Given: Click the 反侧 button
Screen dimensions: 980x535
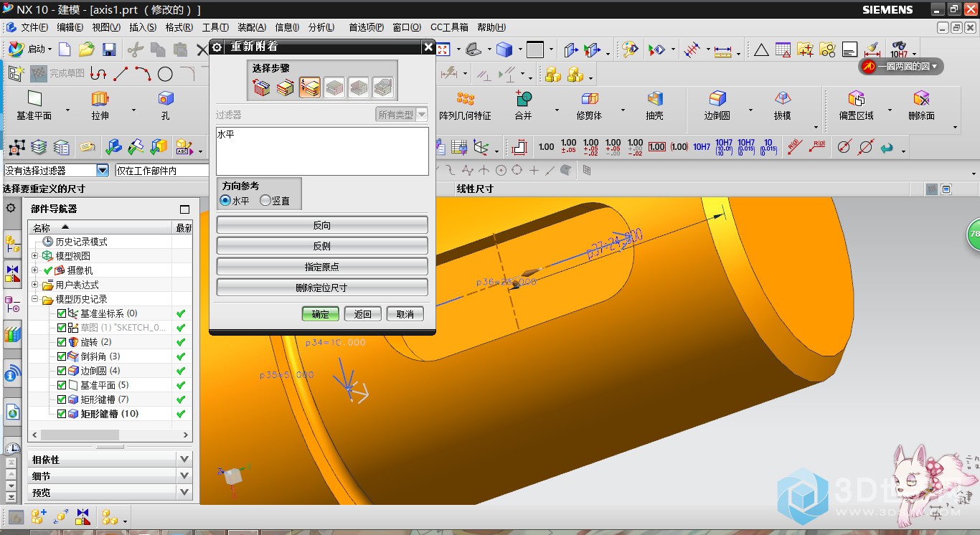Looking at the screenshot, I should pos(322,246).
